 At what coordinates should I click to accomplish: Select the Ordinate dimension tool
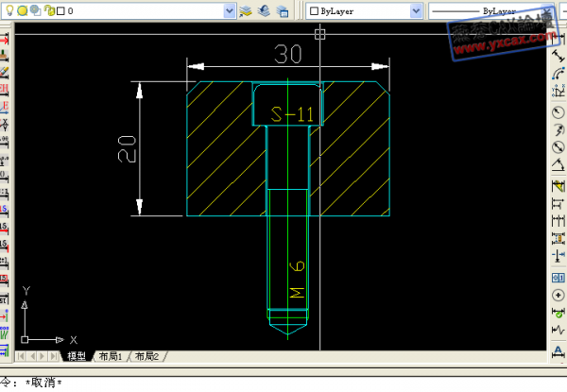558,91
